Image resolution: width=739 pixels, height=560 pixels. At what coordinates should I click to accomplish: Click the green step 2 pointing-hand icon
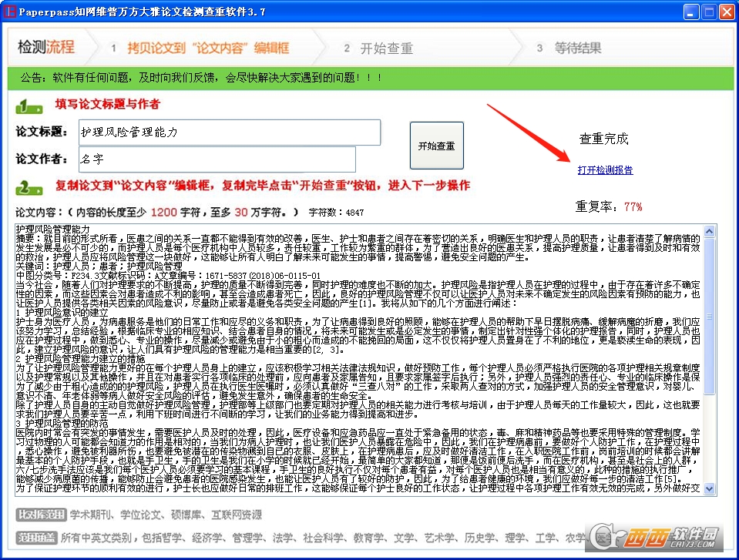pos(29,187)
